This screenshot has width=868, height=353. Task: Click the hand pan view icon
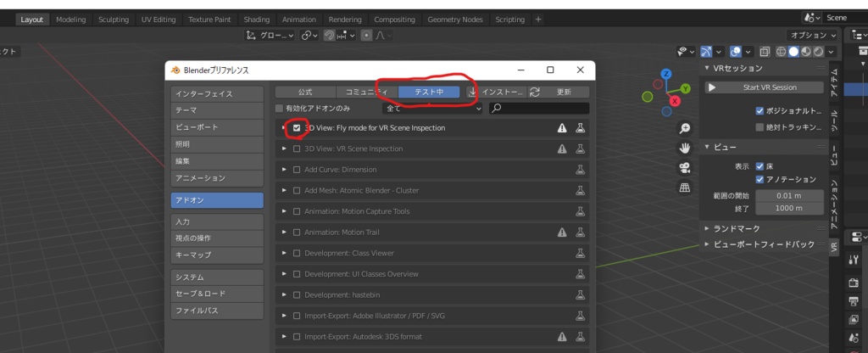pos(685,148)
